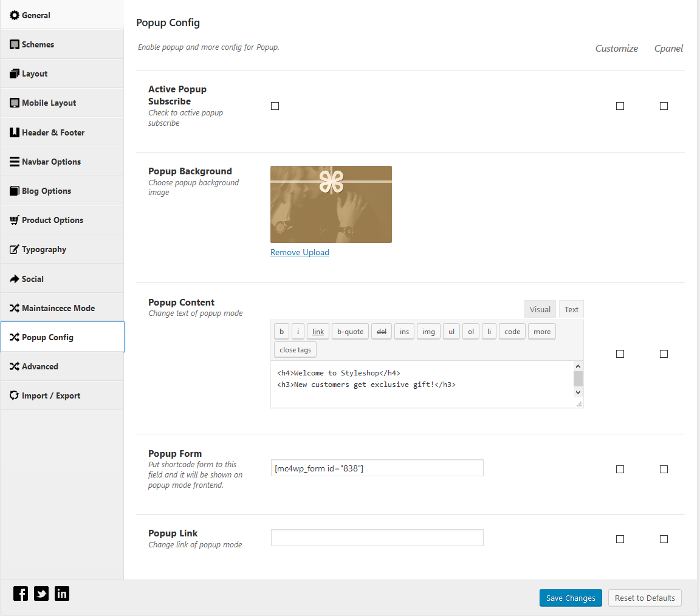
Task: Open the Typography settings section
Action: coord(63,250)
